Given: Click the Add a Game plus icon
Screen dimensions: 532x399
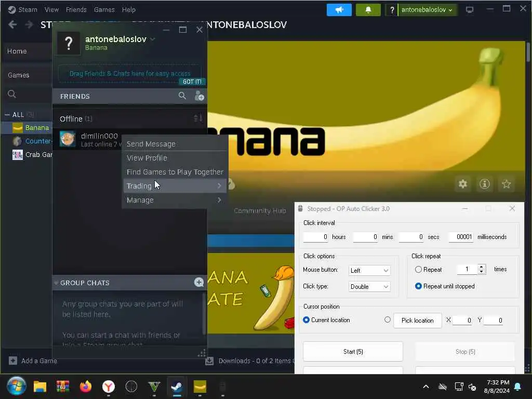Looking at the screenshot, I should 13,361.
